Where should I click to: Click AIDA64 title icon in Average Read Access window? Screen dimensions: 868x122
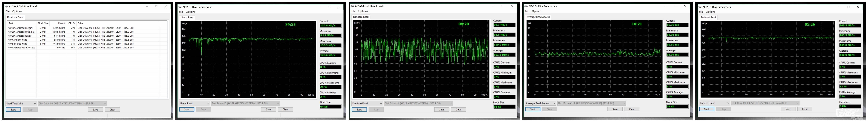(x=526, y=6)
